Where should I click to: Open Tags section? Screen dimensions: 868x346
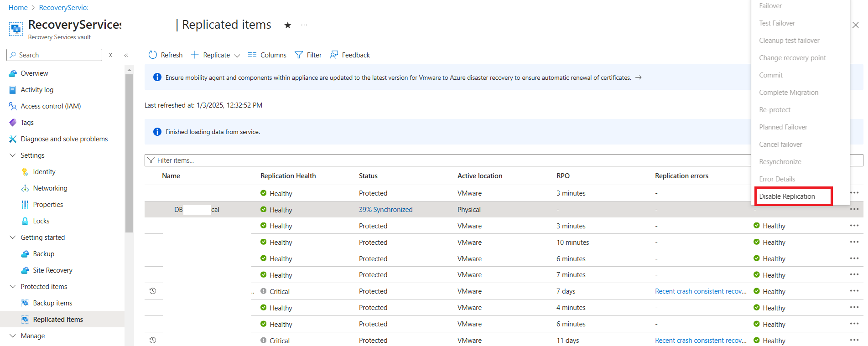click(x=27, y=123)
